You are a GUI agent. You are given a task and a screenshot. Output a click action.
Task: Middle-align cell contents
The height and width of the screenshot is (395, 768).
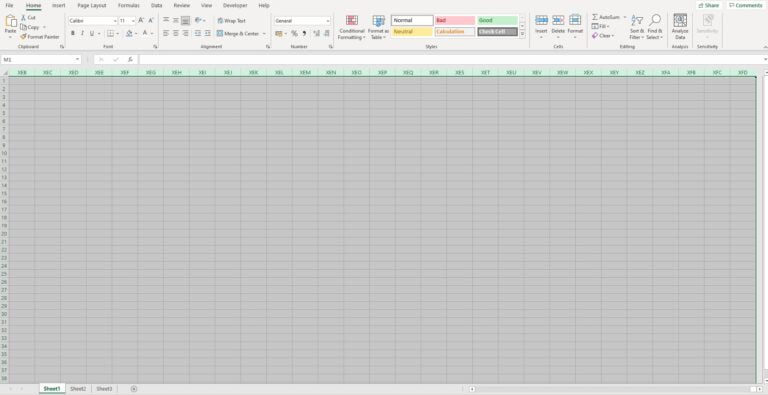pyautogui.click(x=176, y=21)
